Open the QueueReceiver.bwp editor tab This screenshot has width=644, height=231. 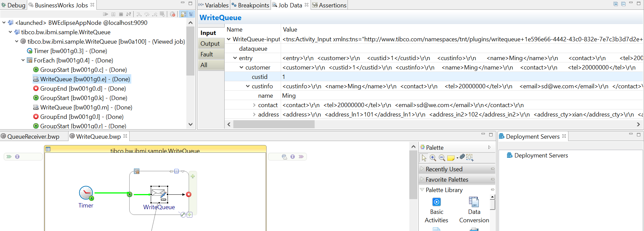pos(33,137)
